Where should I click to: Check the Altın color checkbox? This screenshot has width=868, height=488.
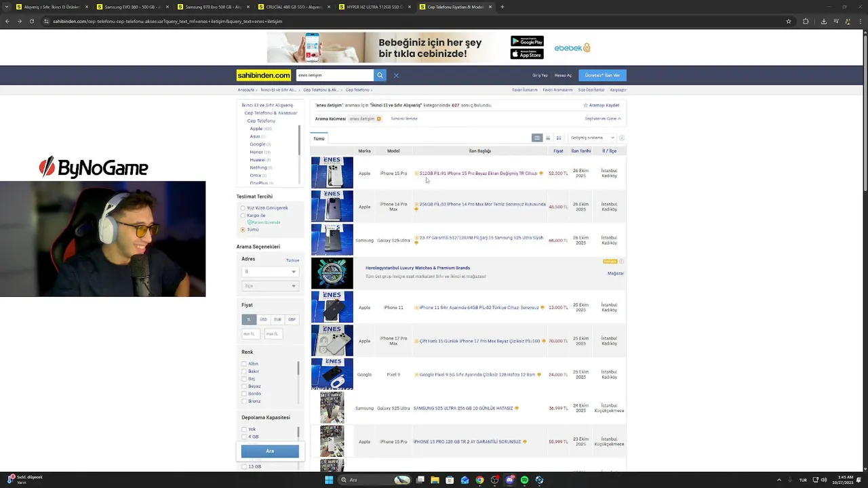click(x=244, y=364)
